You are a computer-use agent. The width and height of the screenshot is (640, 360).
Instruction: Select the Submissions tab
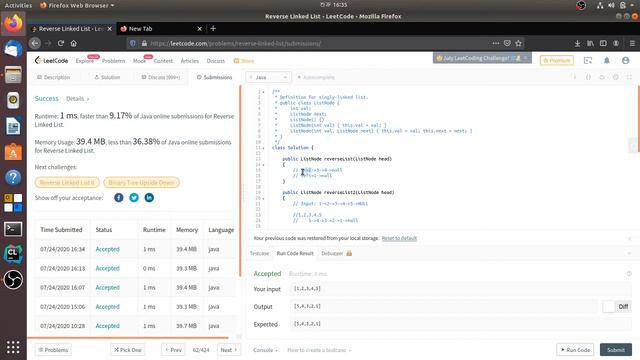[214, 77]
